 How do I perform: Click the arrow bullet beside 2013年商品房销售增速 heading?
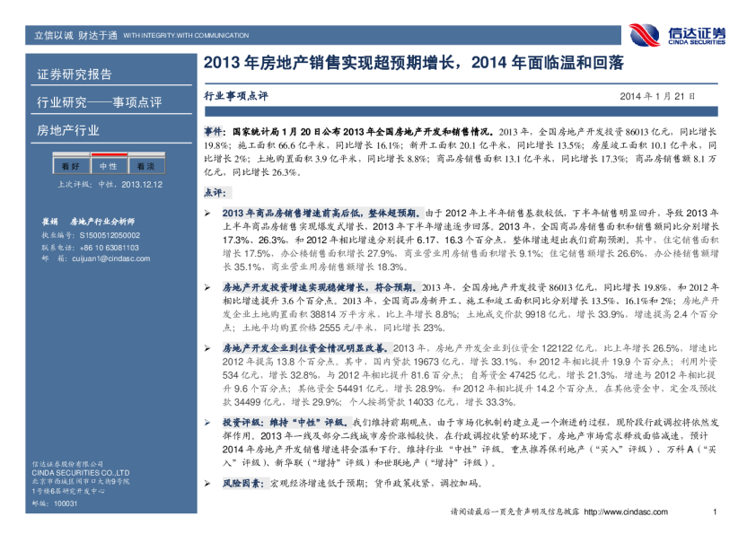click(x=208, y=214)
